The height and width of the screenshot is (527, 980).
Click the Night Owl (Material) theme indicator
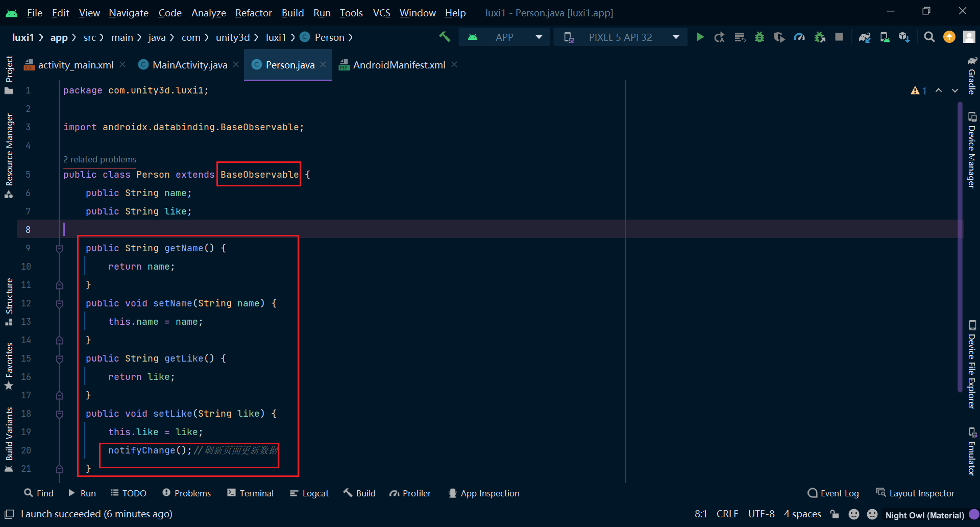click(x=924, y=515)
